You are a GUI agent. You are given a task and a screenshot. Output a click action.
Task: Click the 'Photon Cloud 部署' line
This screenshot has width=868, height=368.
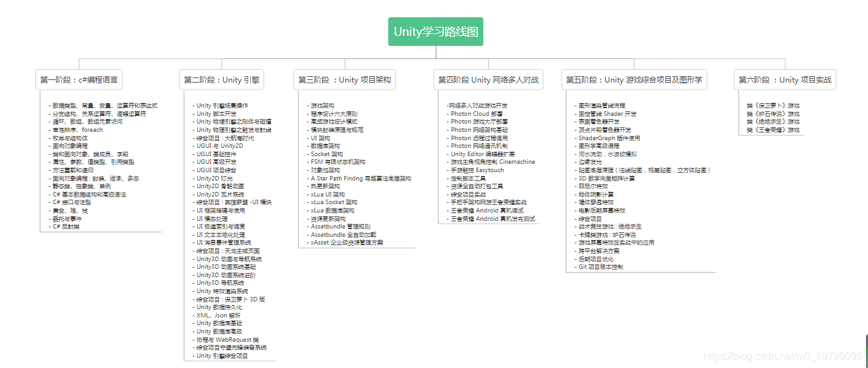pos(474,114)
